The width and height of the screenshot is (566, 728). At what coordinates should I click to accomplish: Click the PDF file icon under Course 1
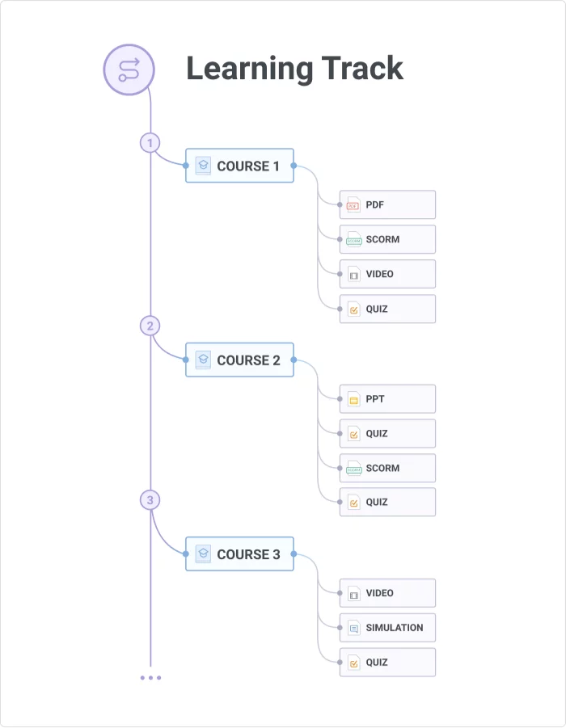point(353,205)
